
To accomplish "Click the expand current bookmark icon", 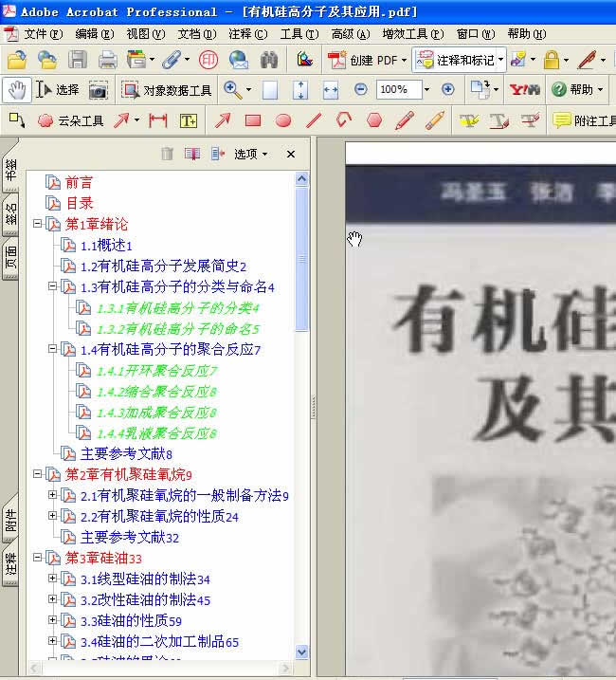I will click(x=218, y=154).
